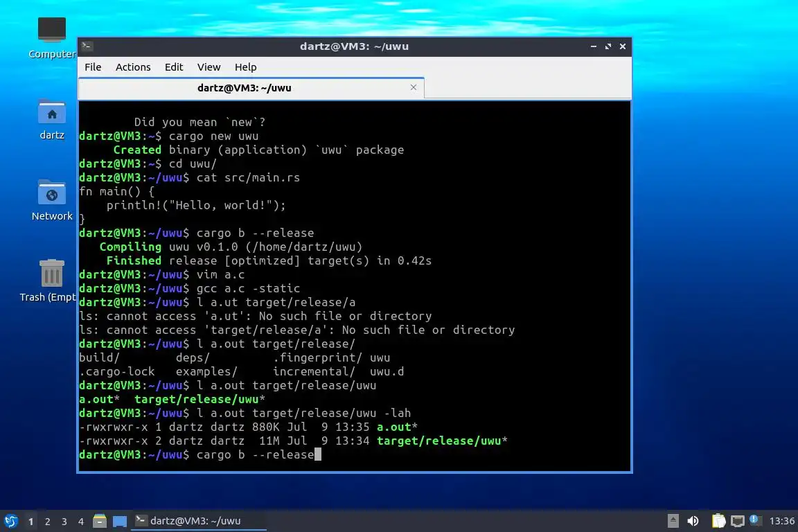This screenshot has width=798, height=532.
Task: Click the 'cargo new uwu' command line
Action: [169, 136]
